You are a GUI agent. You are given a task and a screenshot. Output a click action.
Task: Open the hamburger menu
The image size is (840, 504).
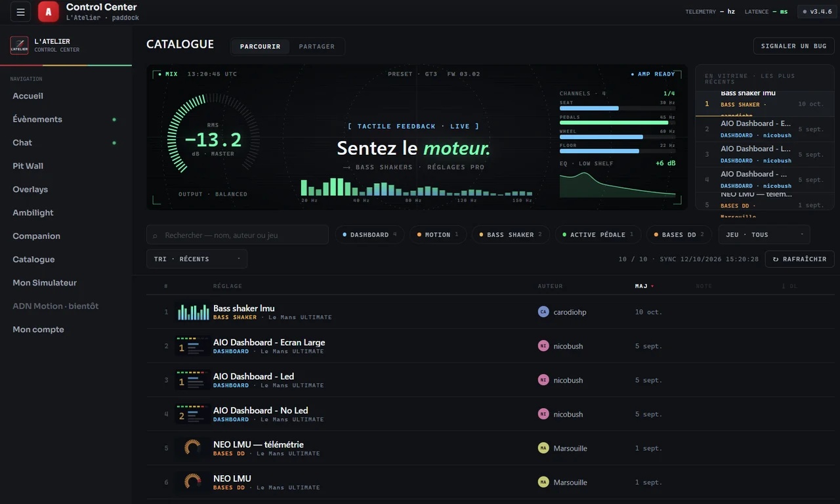pyautogui.click(x=20, y=12)
